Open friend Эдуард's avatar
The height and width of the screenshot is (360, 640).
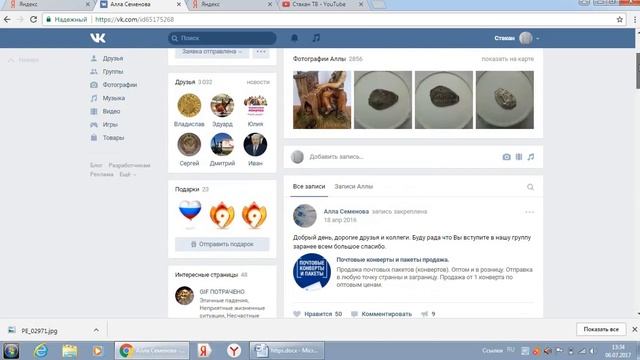tap(222, 105)
